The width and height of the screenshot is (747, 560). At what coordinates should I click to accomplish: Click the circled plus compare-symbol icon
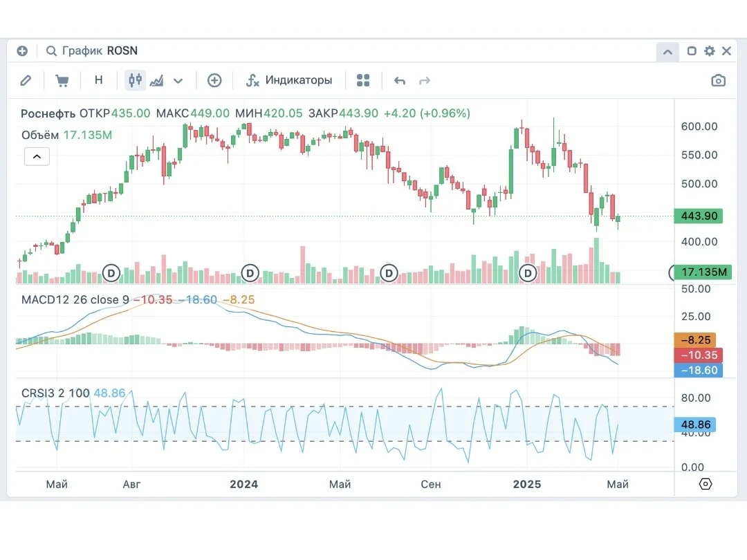(x=214, y=80)
